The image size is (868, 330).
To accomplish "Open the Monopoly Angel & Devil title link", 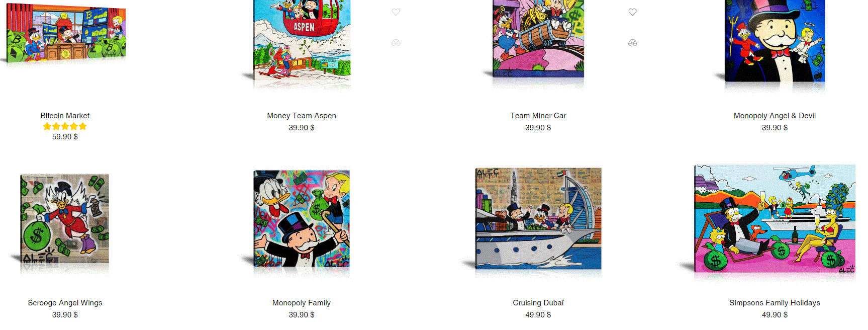I will click(x=775, y=116).
